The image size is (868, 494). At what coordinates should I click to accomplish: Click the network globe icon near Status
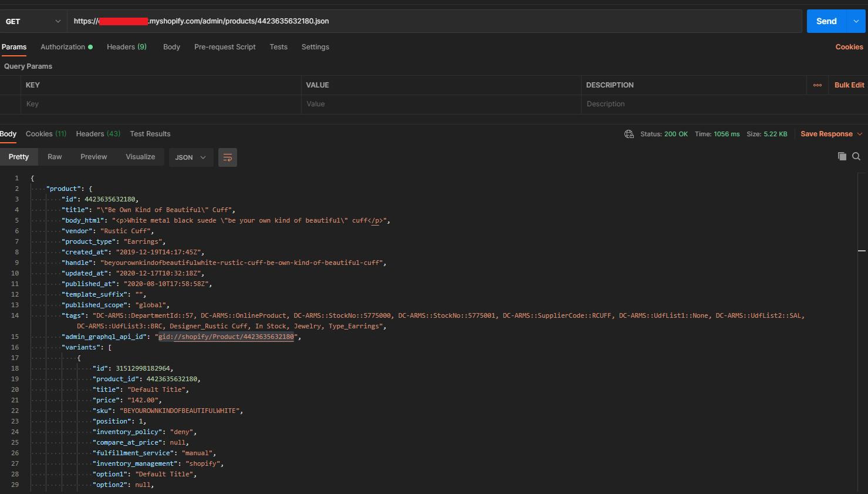click(629, 134)
